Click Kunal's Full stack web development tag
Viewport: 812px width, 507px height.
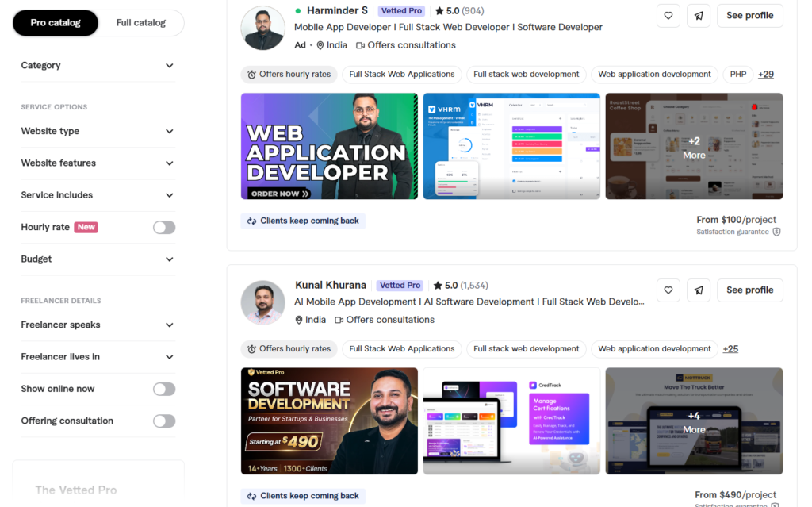pos(527,349)
